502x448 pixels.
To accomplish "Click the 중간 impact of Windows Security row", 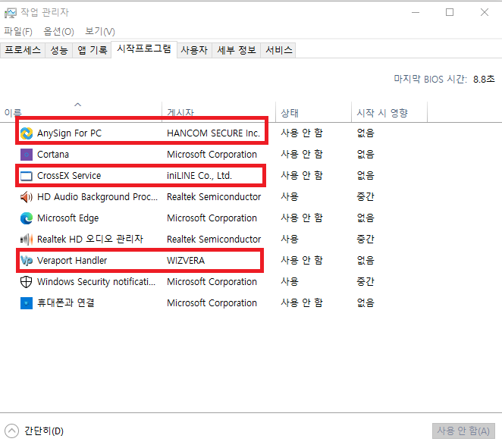I will (x=366, y=282).
